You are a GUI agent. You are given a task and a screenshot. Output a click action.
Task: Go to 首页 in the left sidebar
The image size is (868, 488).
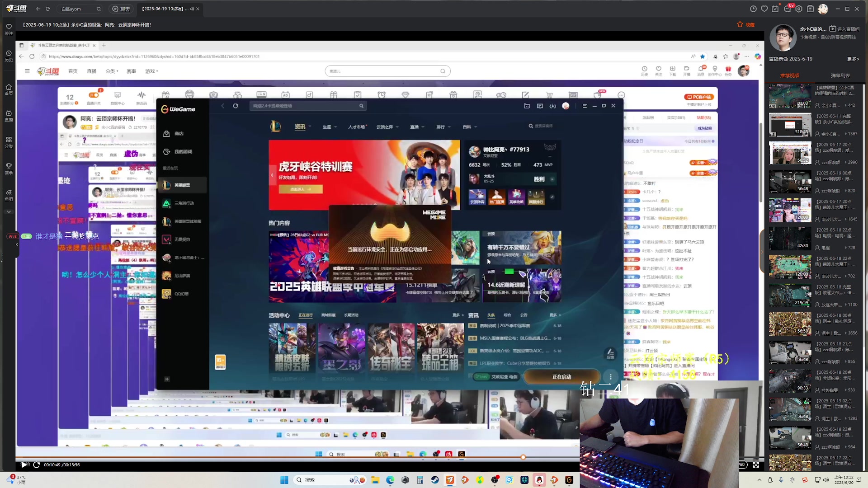coord(9,89)
